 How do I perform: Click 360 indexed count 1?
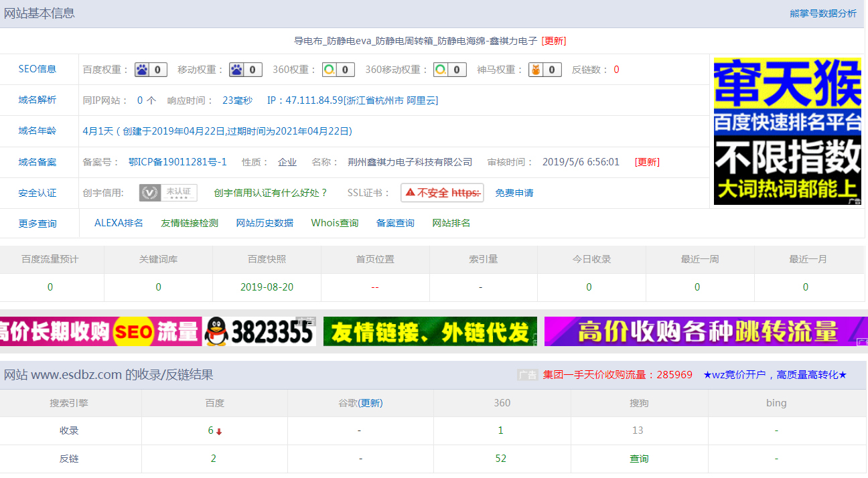[x=501, y=430]
